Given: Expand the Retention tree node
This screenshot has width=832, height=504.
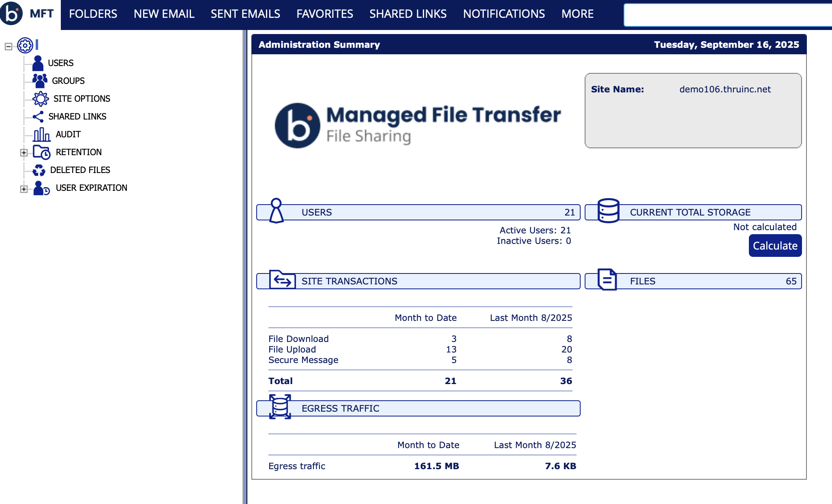Looking at the screenshot, I should (x=24, y=153).
